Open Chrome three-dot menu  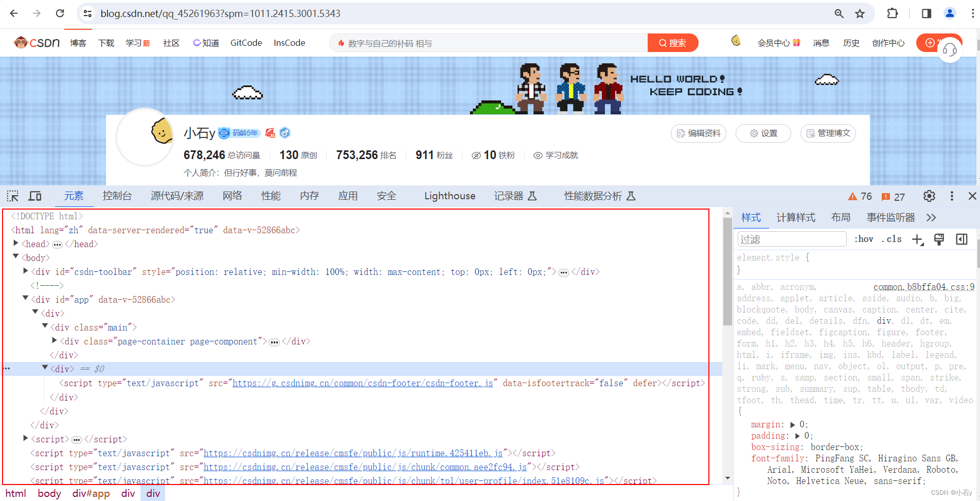(x=972, y=13)
